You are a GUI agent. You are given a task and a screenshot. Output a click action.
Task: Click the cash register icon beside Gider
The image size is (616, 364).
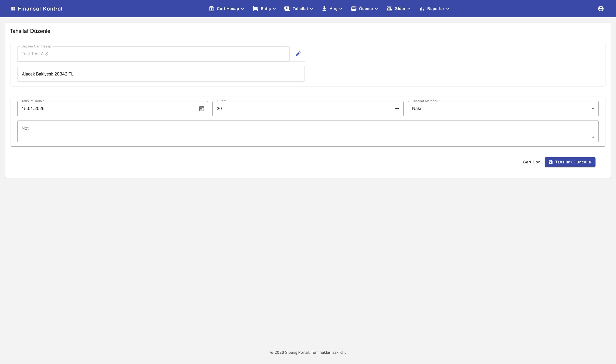[x=389, y=9]
